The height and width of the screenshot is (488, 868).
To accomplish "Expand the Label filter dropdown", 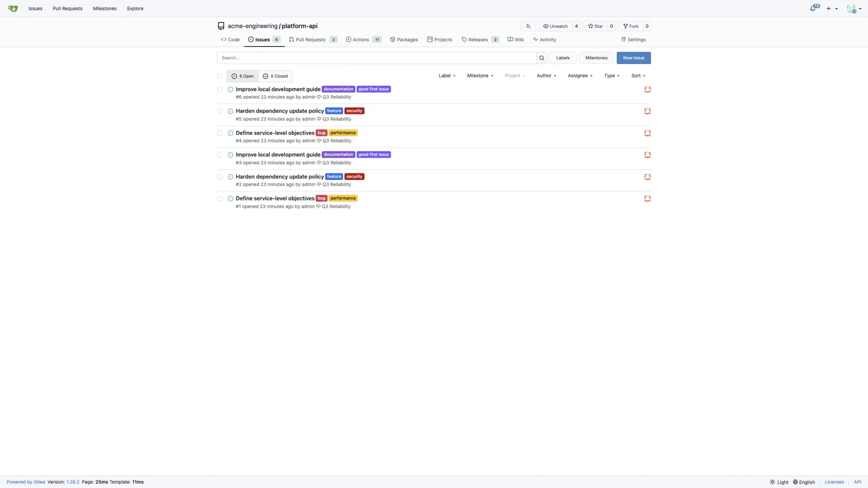I will pos(447,76).
